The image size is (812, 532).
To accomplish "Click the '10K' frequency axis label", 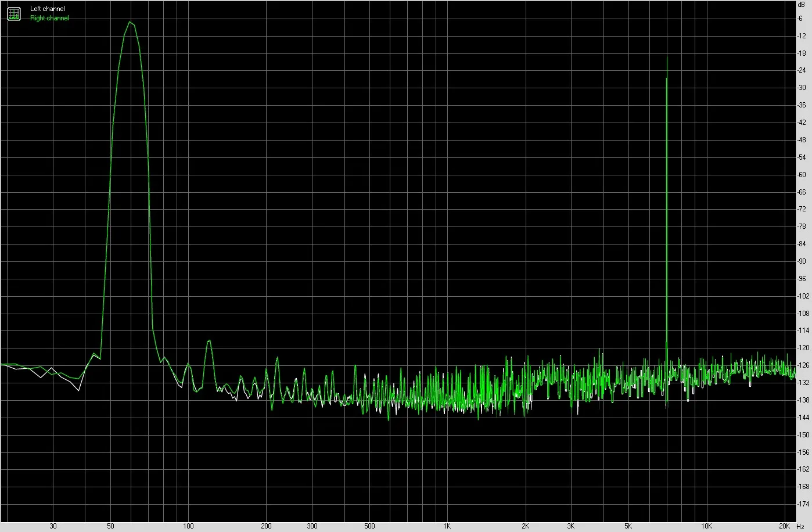I will tap(706, 526).
